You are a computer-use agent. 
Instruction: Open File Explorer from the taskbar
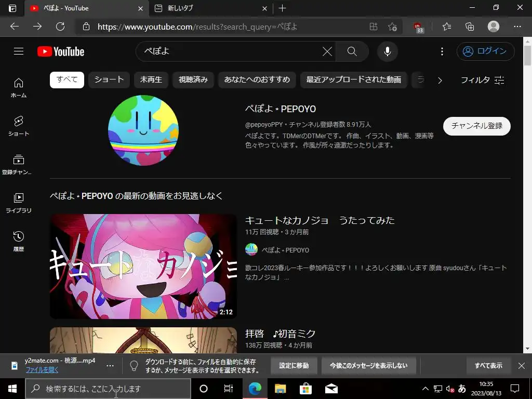(280, 389)
